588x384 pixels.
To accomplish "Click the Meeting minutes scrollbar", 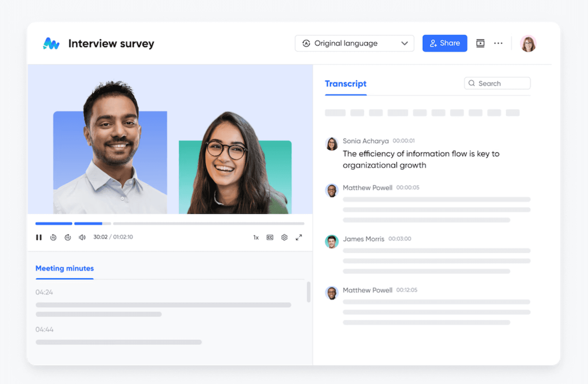I will coord(309,292).
